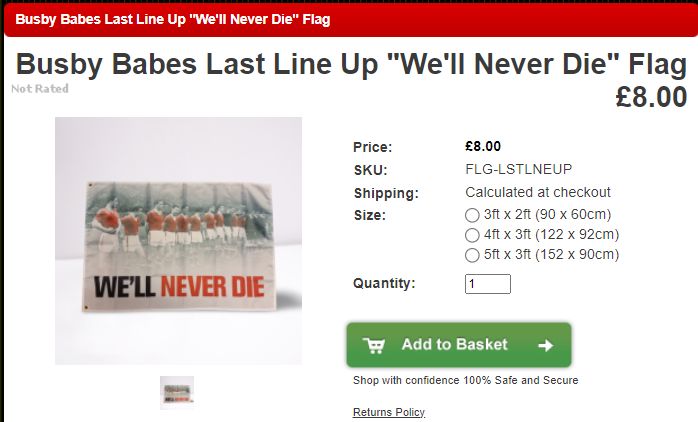The width and height of the screenshot is (698, 422).
Task: Click the 4ft x 3ft size label text
Action: click(552, 235)
